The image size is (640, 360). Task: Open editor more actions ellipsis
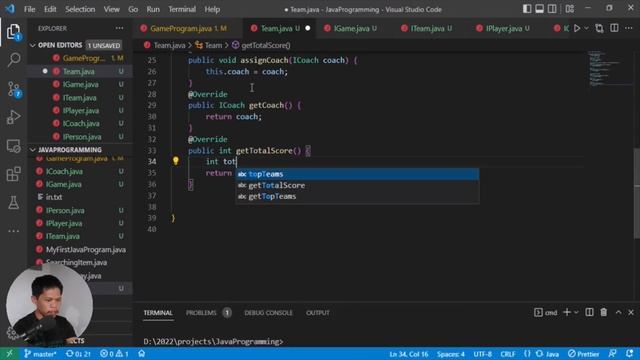(x=629, y=28)
